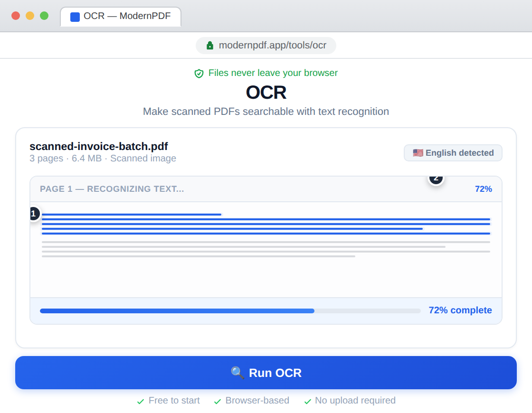Image resolution: width=532 pixels, height=413 pixels.
Task: Click the US flag on the language badge
Action: [x=418, y=152]
